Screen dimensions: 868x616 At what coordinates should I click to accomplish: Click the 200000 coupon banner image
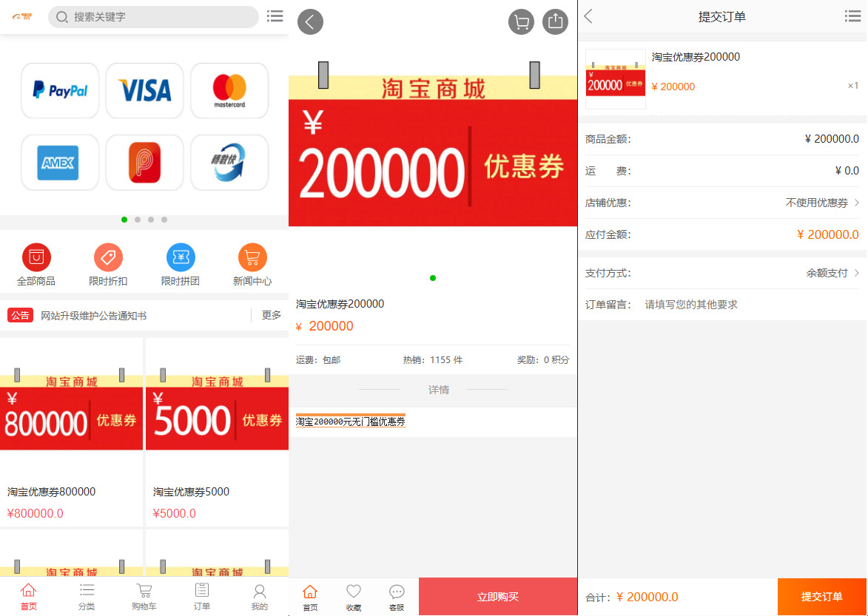pyautogui.click(x=433, y=143)
